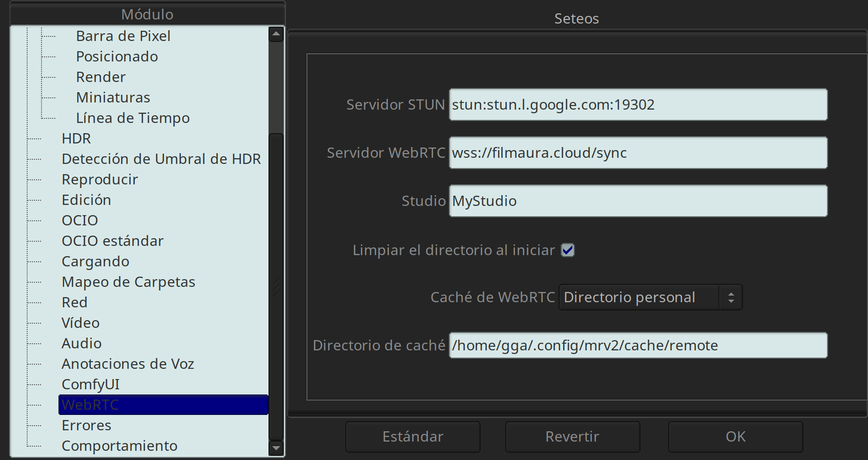Open Línea de Tiempo settings
868x460 pixels.
click(133, 118)
